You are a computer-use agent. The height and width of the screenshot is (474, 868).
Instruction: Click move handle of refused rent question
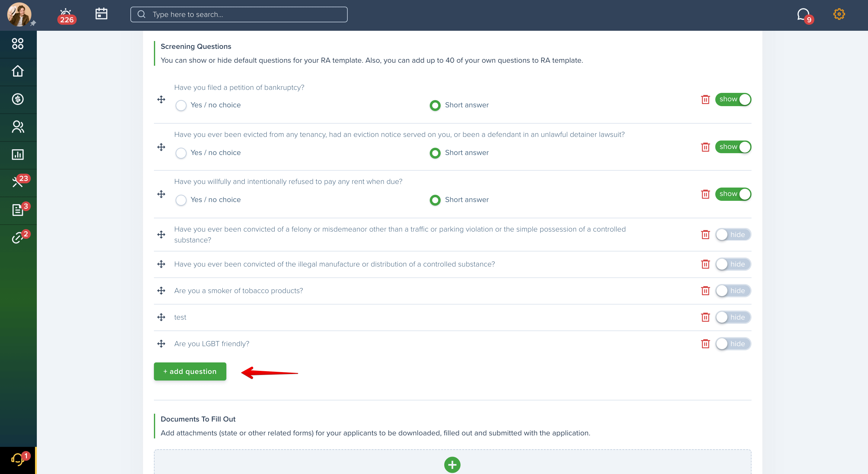161,194
